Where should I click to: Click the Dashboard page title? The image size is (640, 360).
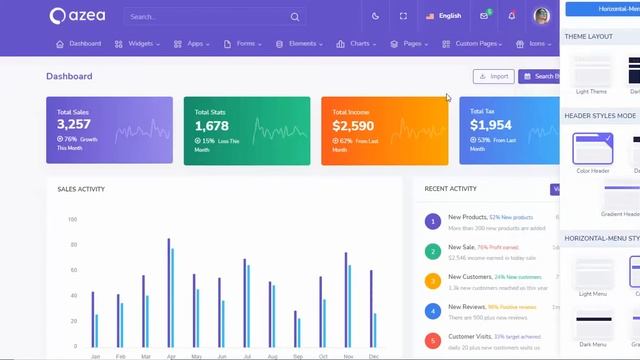[69, 76]
